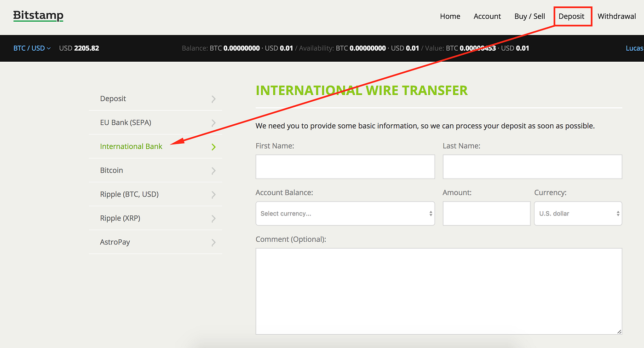Click the USD 2205.82 price text
The image size is (644, 348).
pos(79,48)
